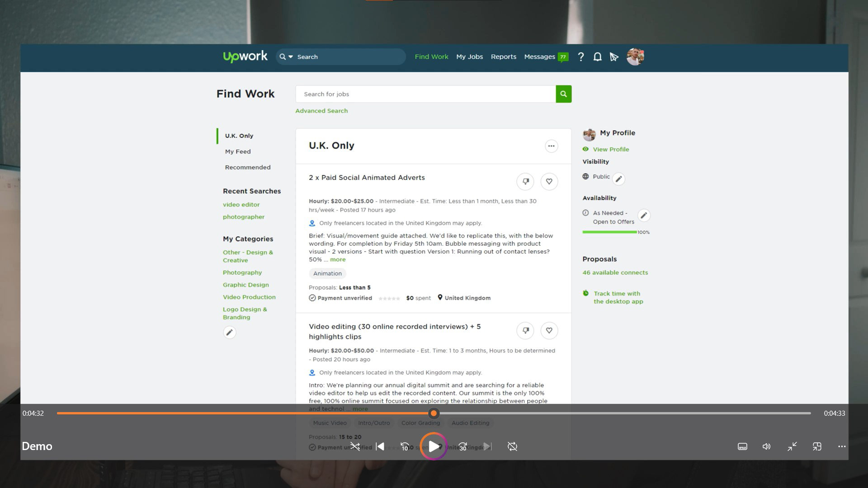
Task: Save the Video editing interviews job
Action: point(549,330)
